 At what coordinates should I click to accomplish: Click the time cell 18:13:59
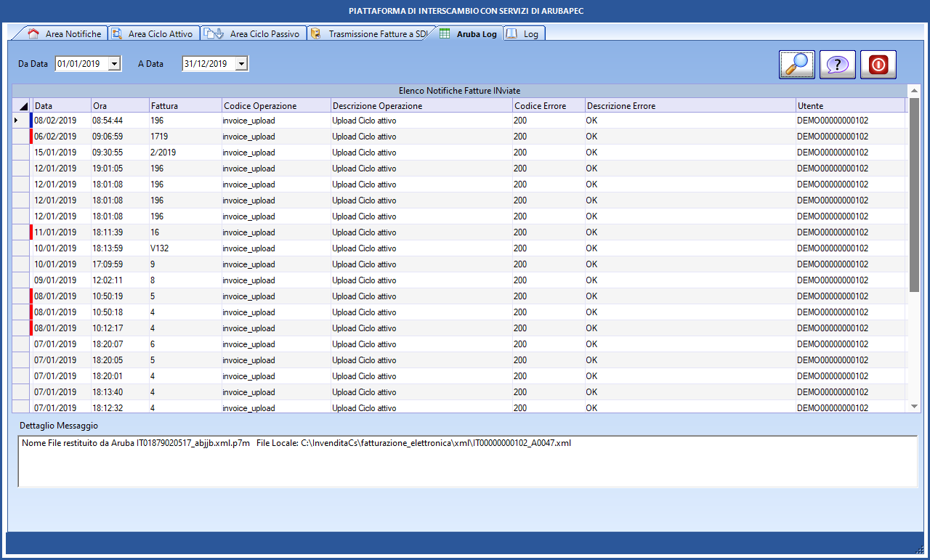pyautogui.click(x=120, y=248)
